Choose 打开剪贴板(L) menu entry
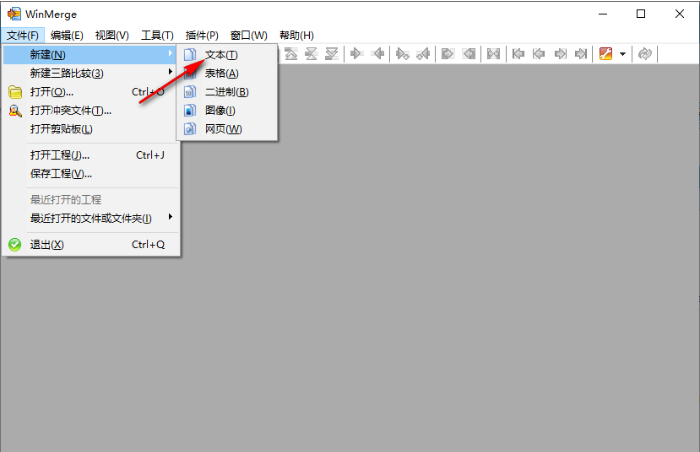This screenshot has width=700, height=452. pos(91,129)
